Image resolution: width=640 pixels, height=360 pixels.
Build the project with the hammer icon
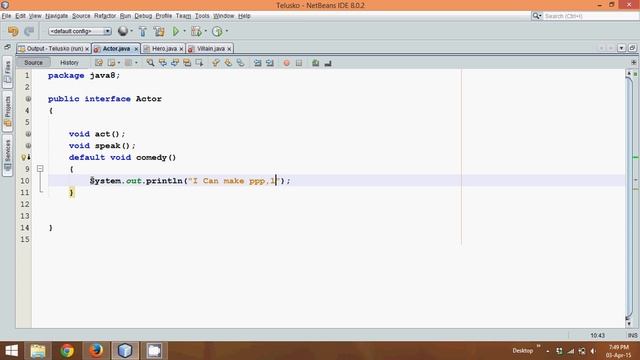pyautogui.click(x=142, y=31)
